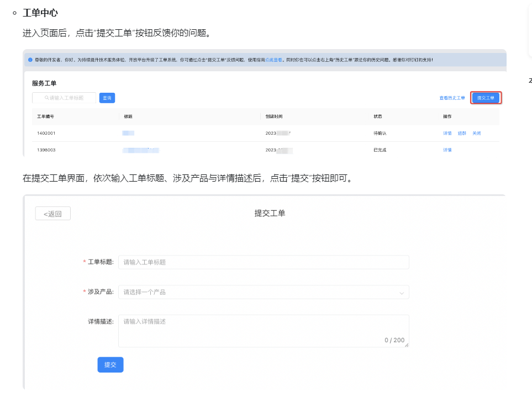This screenshot has width=532, height=409.
Task: Click 待确认 status cell
Action: coord(380,133)
